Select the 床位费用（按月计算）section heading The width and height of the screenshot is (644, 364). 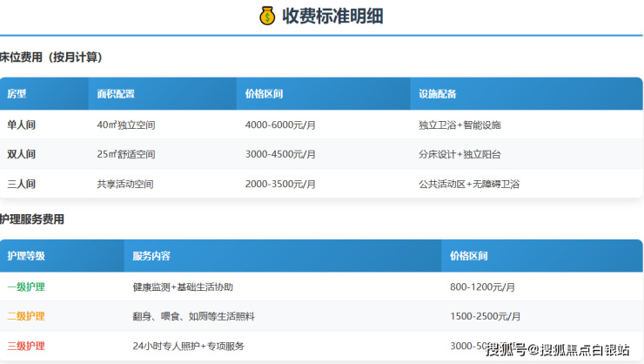click(52, 57)
